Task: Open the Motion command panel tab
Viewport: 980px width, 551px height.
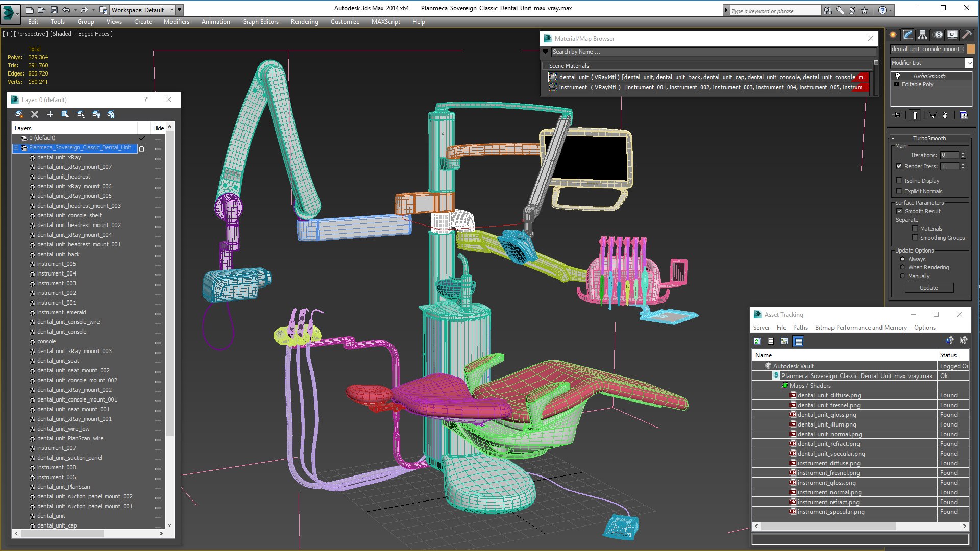Action: click(x=938, y=35)
